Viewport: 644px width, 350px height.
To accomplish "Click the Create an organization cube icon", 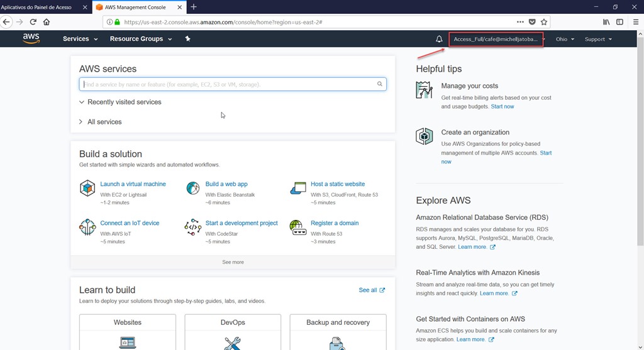I will [x=425, y=136].
